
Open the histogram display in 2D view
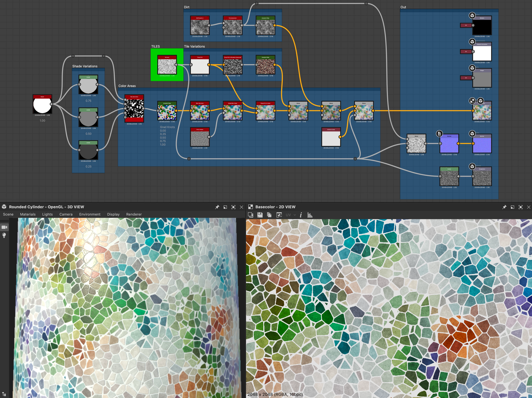(310, 215)
